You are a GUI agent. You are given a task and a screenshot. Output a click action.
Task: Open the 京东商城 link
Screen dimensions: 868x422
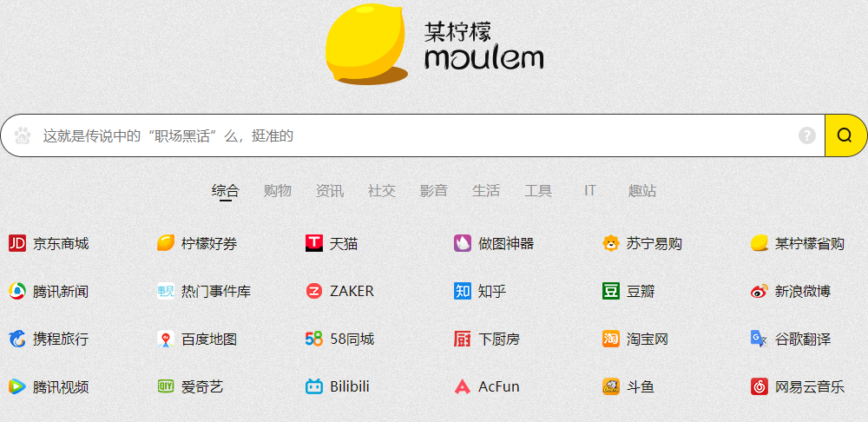point(61,243)
